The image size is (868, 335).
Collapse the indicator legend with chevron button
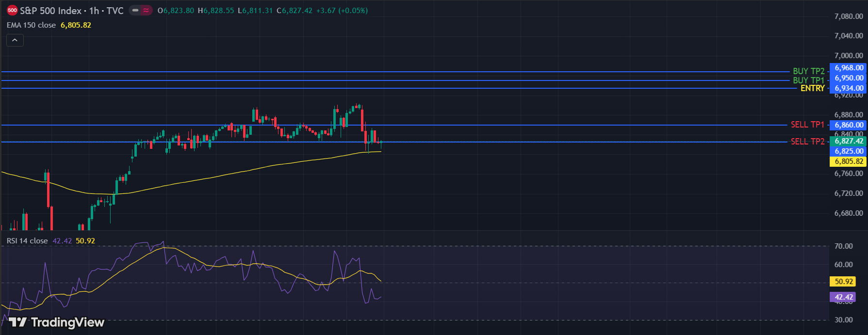pos(15,40)
